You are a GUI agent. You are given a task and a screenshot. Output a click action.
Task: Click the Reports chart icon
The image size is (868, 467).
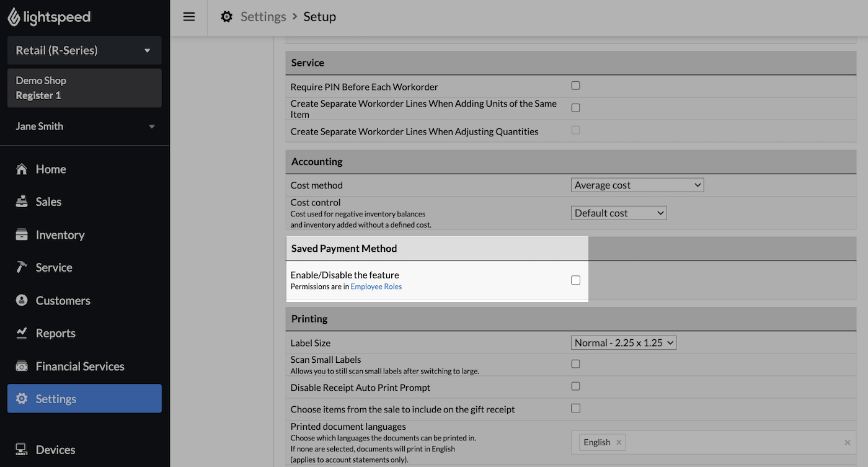click(x=22, y=333)
